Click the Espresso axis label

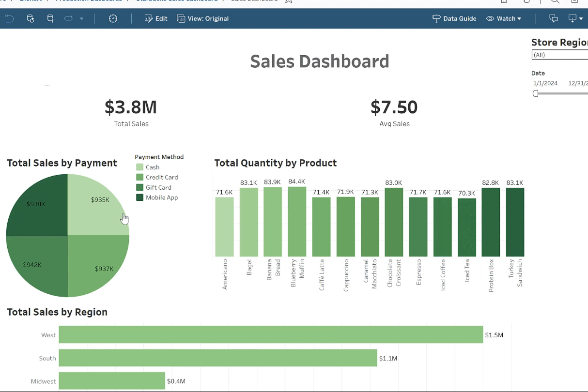click(x=418, y=271)
